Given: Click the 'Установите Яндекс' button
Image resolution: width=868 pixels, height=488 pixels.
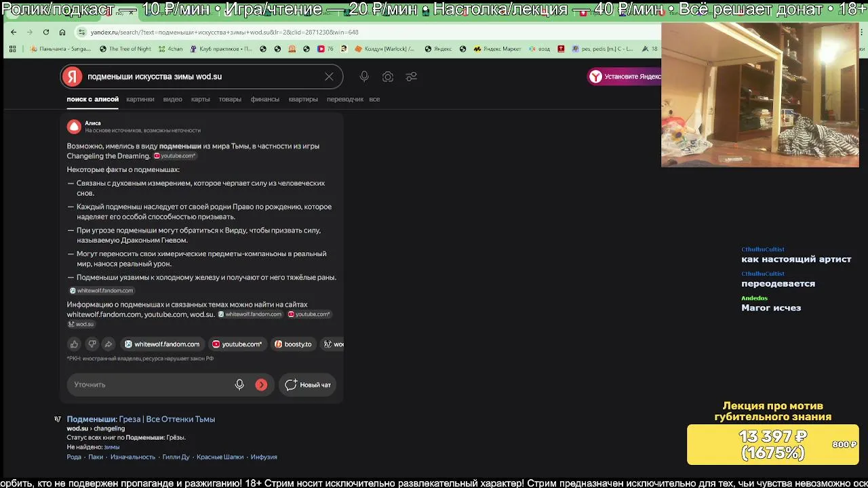Looking at the screenshot, I should 625,77.
